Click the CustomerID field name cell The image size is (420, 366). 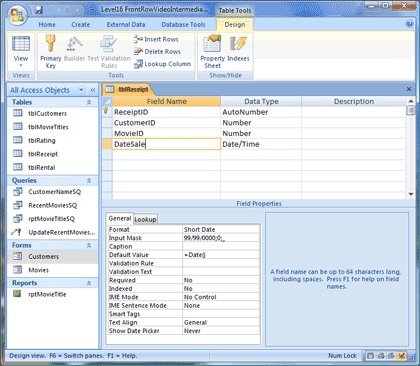coord(166,123)
